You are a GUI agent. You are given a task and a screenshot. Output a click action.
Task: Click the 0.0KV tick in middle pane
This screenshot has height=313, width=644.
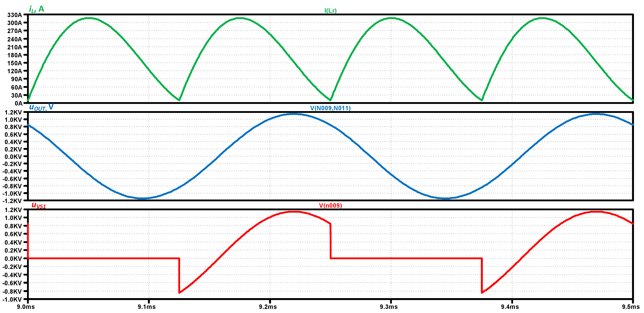(x=13, y=157)
